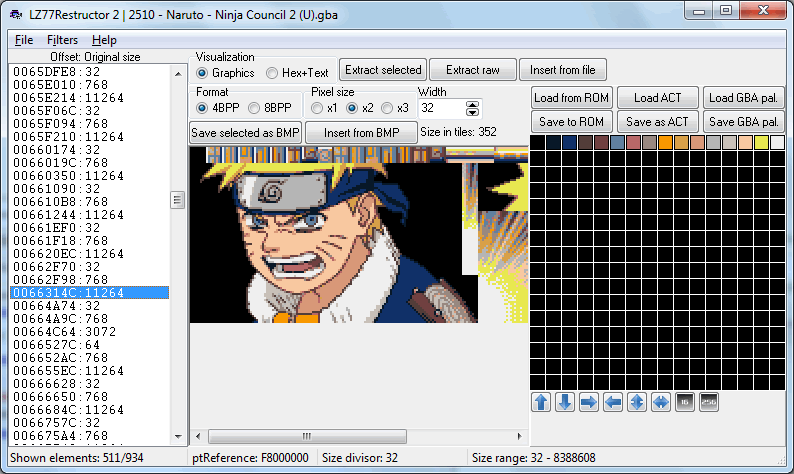
Task: Pick the peach palette swatch
Action: click(745, 142)
